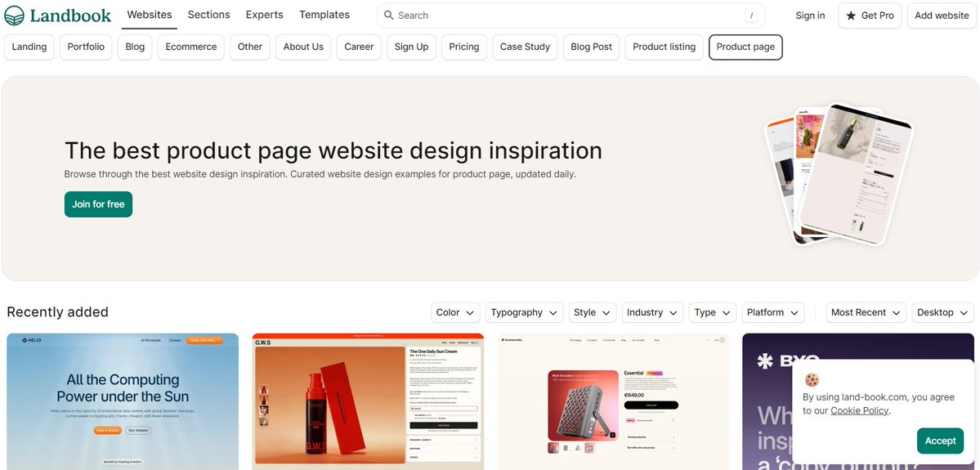
Task: Open the Industry filter dropdown
Action: [652, 312]
